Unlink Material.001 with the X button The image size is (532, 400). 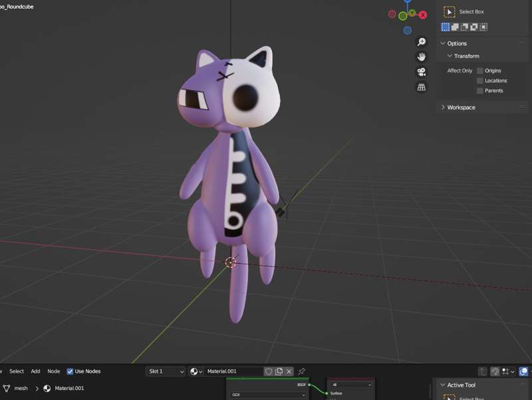(x=289, y=371)
